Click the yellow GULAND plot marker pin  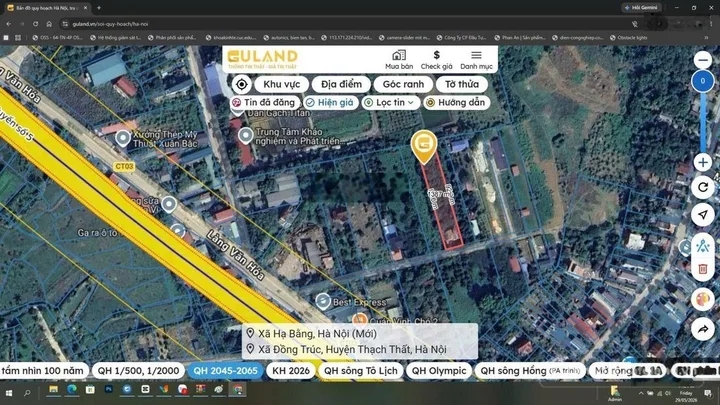tap(423, 146)
